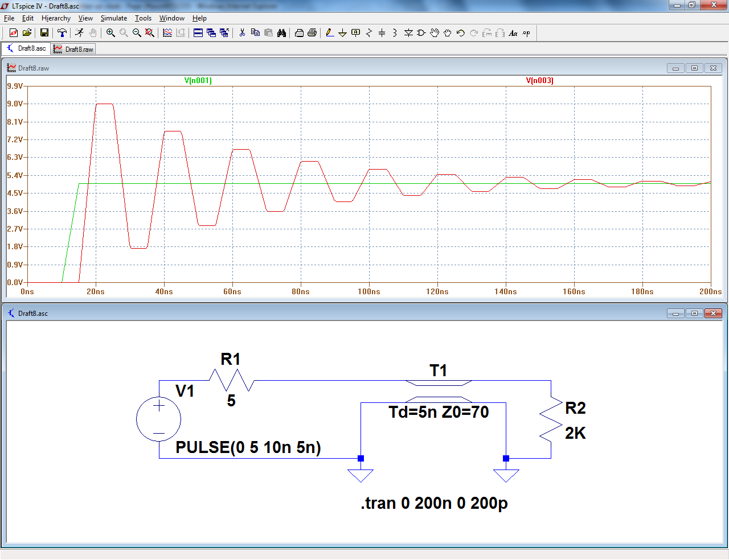Select the Cut scissors tool
The image size is (729, 560).
pyautogui.click(x=242, y=33)
